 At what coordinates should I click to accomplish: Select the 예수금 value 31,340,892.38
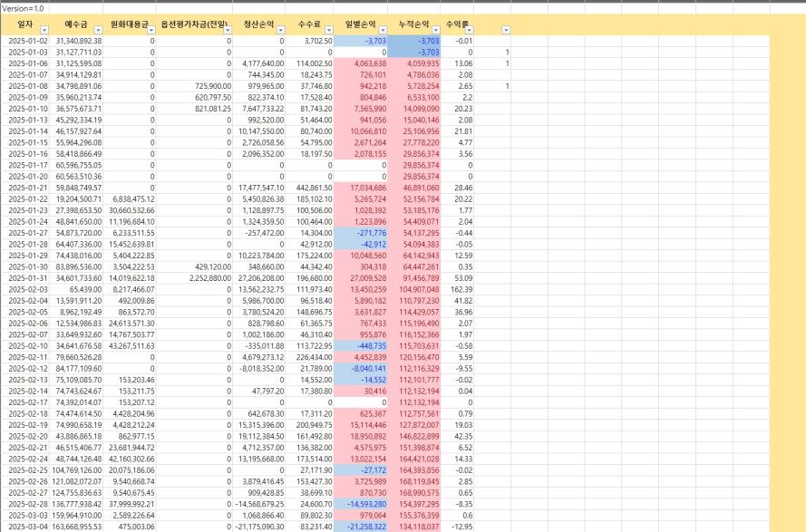pos(76,41)
